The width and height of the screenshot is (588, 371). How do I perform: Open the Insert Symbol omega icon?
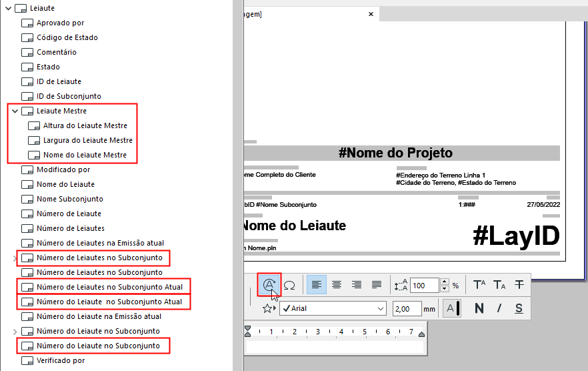click(289, 286)
